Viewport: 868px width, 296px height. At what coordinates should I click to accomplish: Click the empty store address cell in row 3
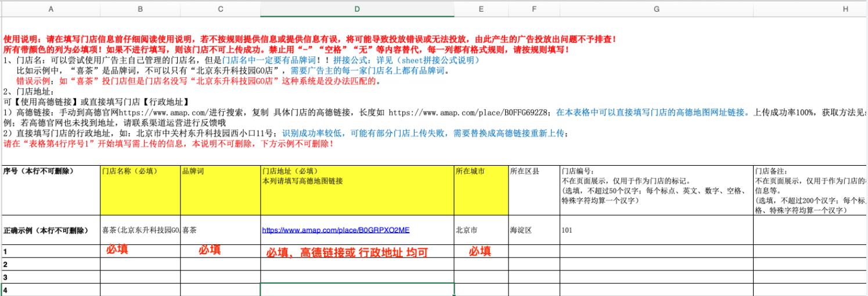pos(357,277)
